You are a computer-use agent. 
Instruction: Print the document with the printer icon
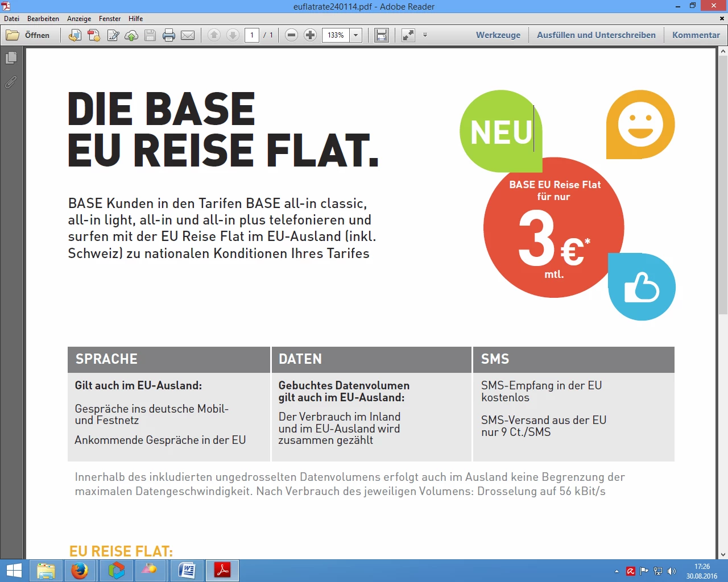pyautogui.click(x=169, y=35)
